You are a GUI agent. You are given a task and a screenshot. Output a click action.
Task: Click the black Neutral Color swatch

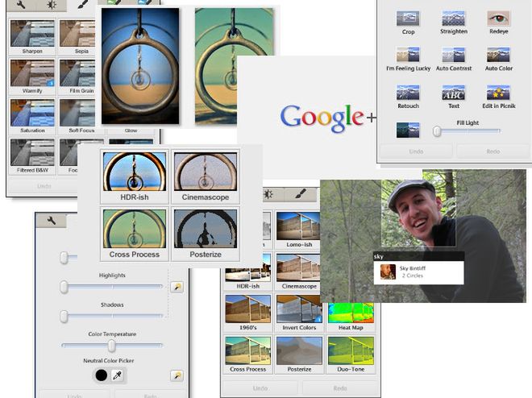[x=101, y=375]
